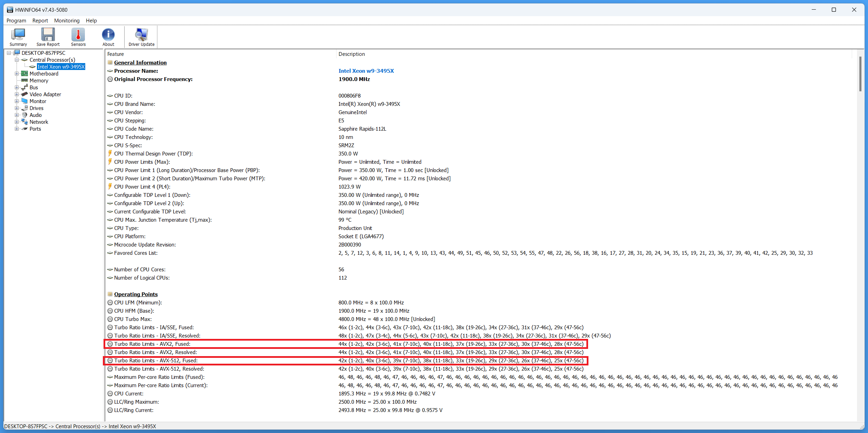Select Intel Xeon w9-3495X tree item
The width and height of the screenshot is (868, 433).
(61, 67)
